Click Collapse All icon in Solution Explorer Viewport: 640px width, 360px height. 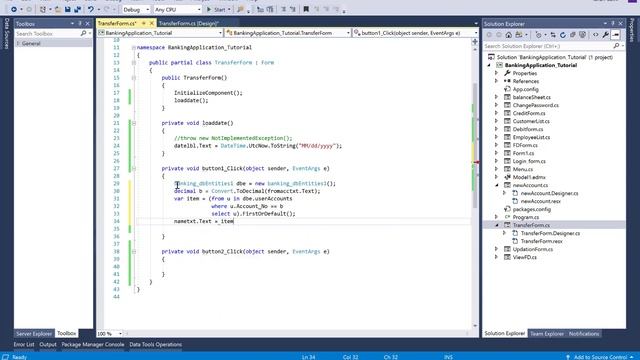[573, 35]
